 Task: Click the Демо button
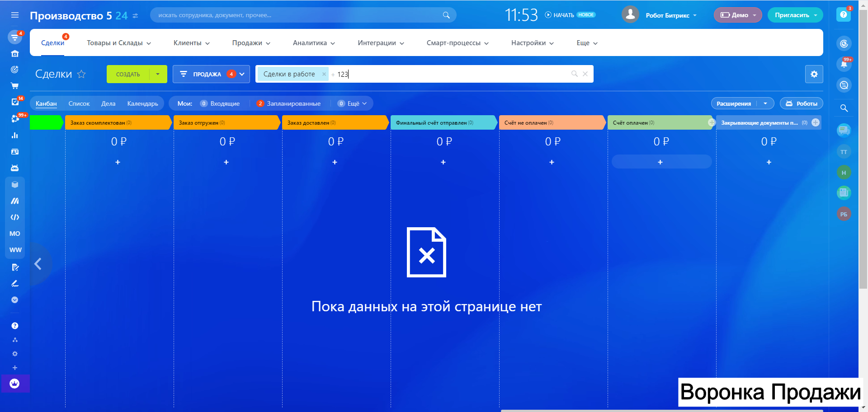pyautogui.click(x=738, y=15)
